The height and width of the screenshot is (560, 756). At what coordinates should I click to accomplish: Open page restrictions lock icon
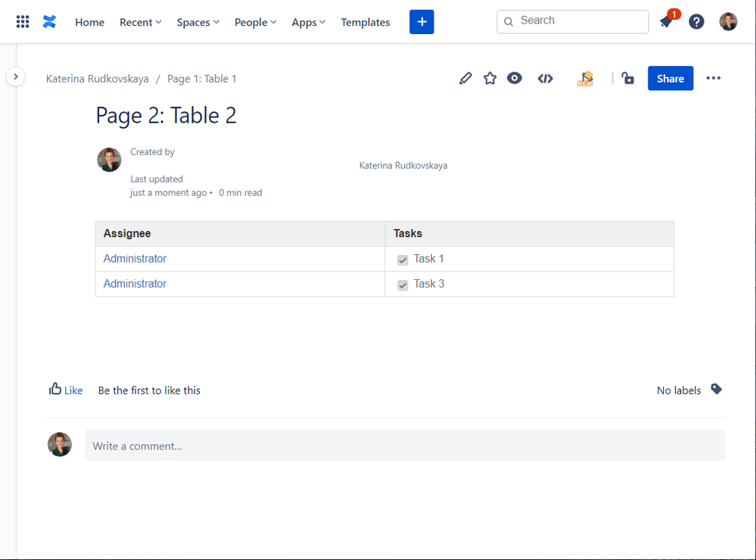(x=628, y=78)
